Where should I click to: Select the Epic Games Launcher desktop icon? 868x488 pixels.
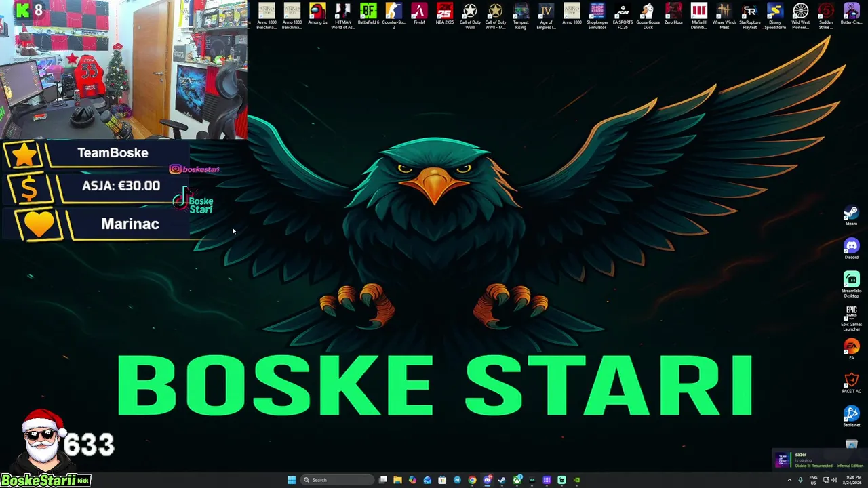click(851, 319)
